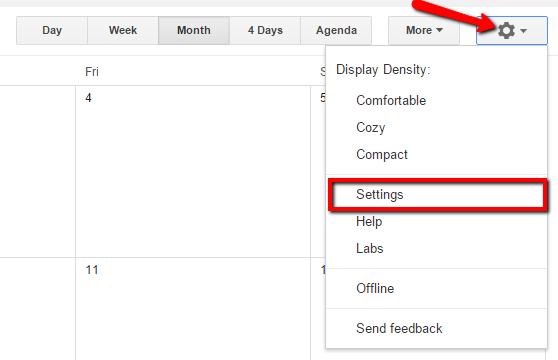The height and width of the screenshot is (360, 558).
Task: Click Send feedback
Action: [437, 328]
